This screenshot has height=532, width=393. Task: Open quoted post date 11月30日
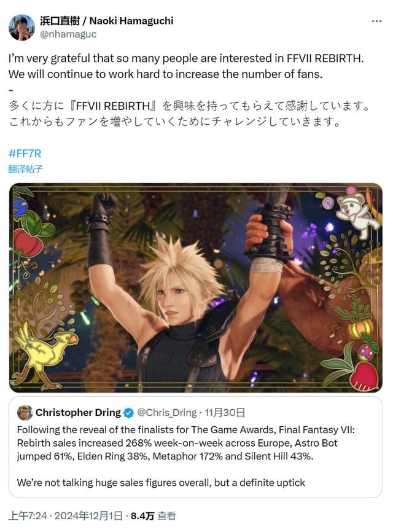[x=225, y=413]
